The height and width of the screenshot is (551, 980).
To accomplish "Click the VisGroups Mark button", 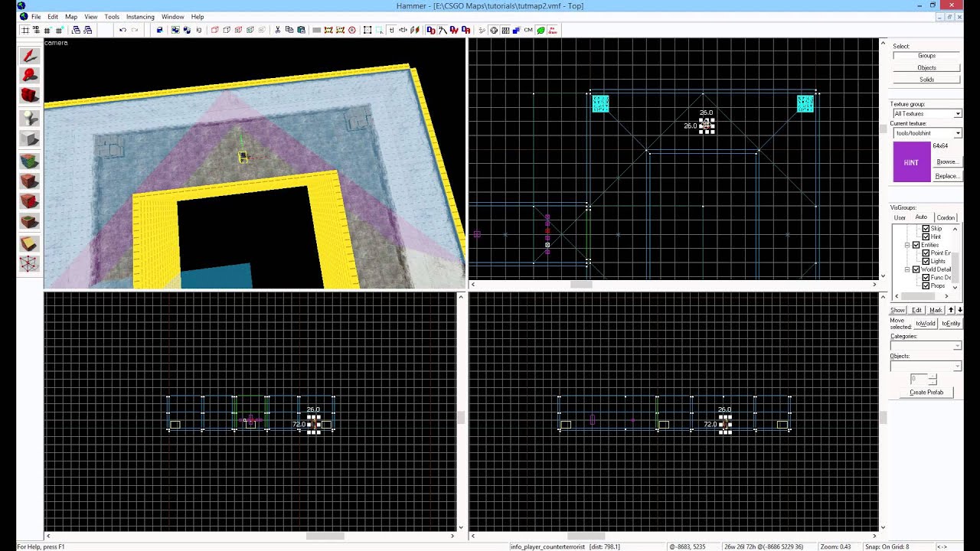I will [936, 310].
